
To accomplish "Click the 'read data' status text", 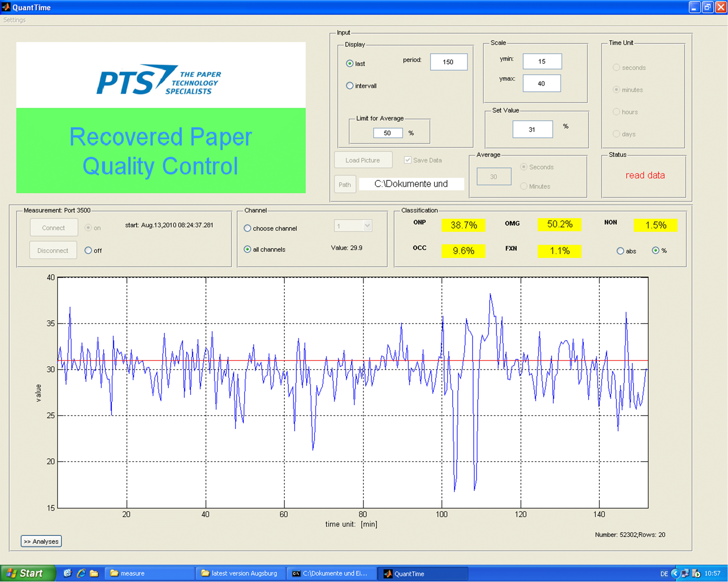I will [645, 175].
